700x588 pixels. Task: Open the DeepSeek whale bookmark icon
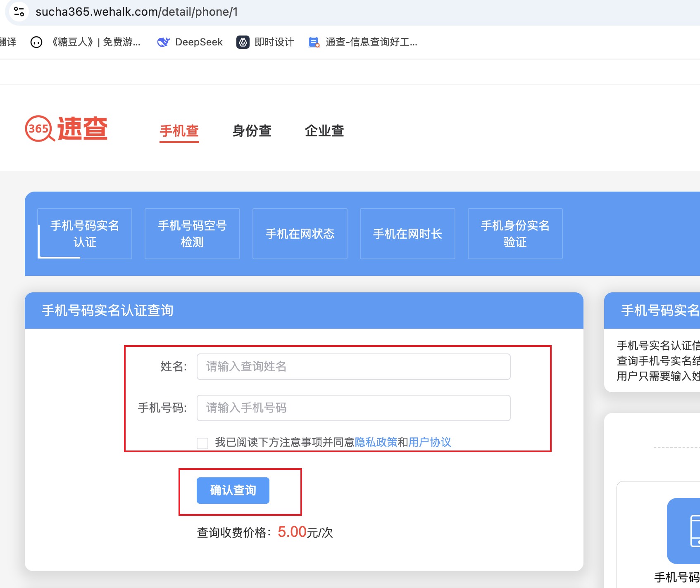(164, 42)
